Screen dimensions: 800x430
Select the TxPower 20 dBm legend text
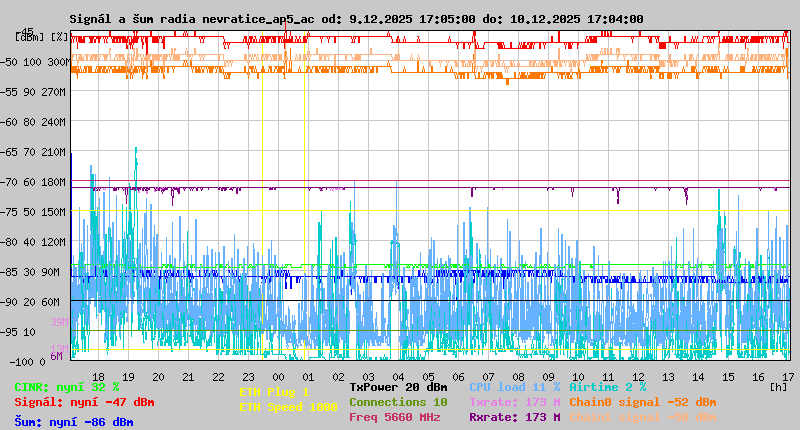click(x=398, y=387)
